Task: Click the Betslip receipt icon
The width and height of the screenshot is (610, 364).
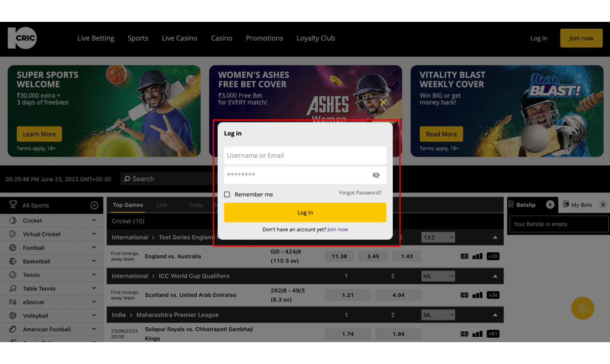Action: [x=511, y=205]
